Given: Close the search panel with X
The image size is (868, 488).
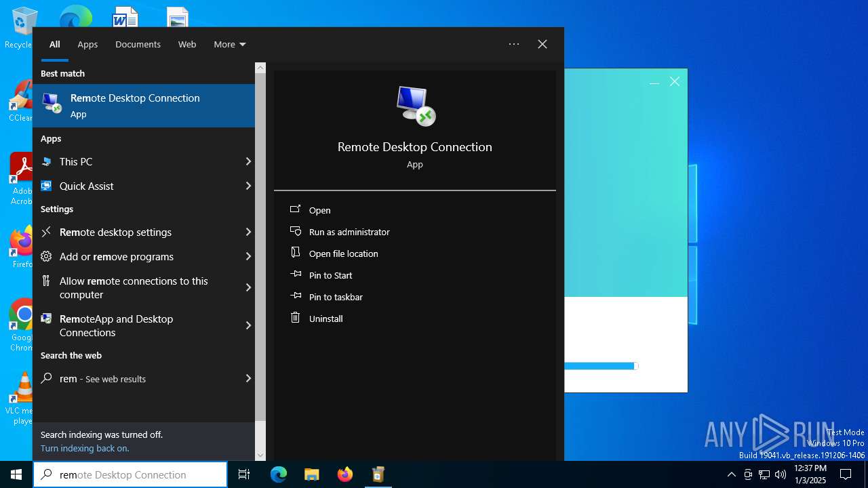Looking at the screenshot, I should (542, 44).
